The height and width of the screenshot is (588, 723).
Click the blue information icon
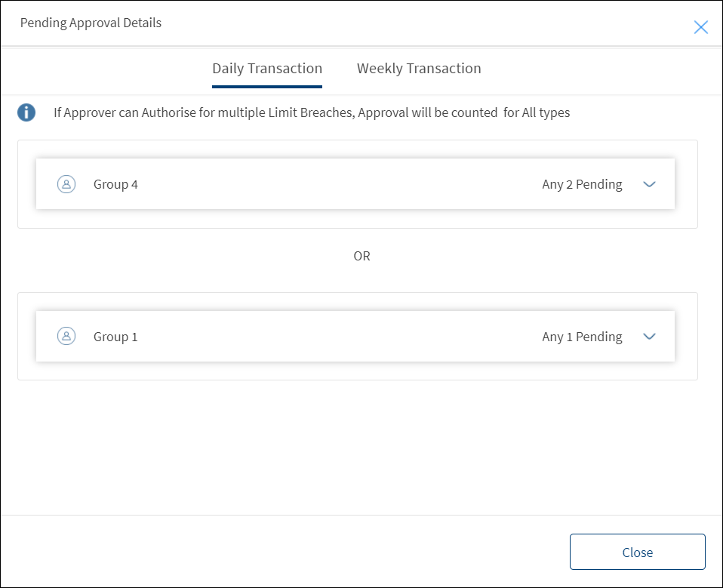[x=26, y=112]
